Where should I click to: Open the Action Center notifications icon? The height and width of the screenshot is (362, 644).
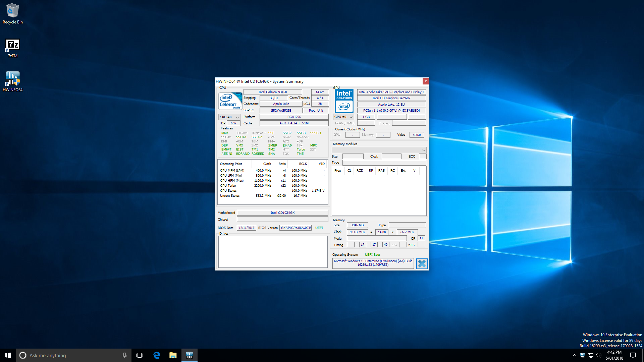pos(633,355)
